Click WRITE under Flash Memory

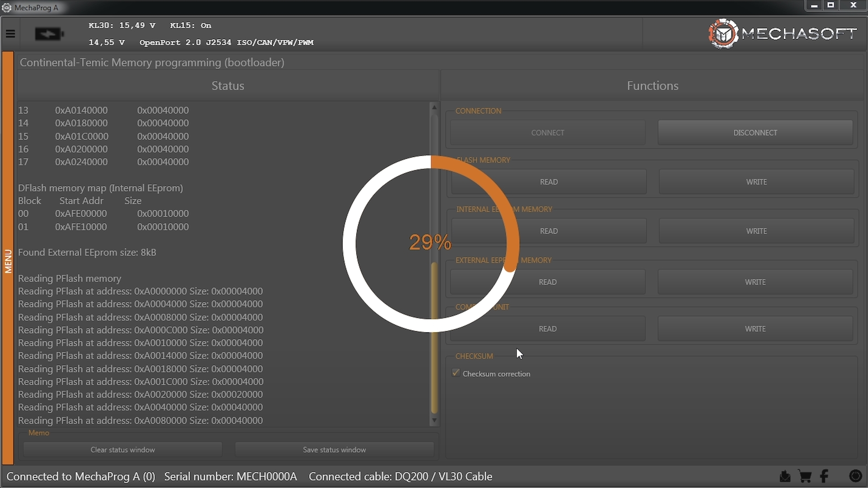coord(756,182)
